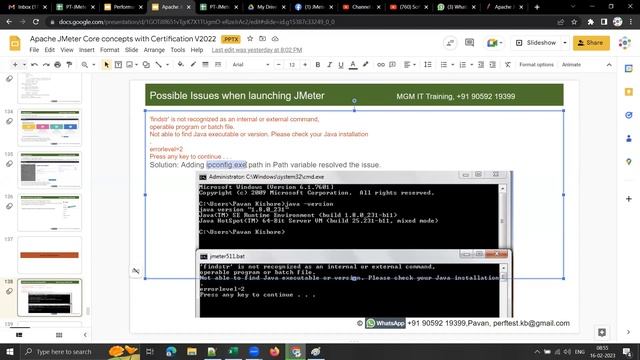This screenshot has width=640, height=360.
Task: Click the clear formatting icon
Action: point(508,64)
